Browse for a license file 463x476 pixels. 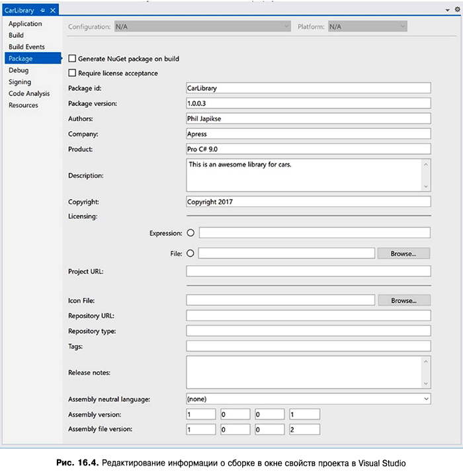[403, 253]
